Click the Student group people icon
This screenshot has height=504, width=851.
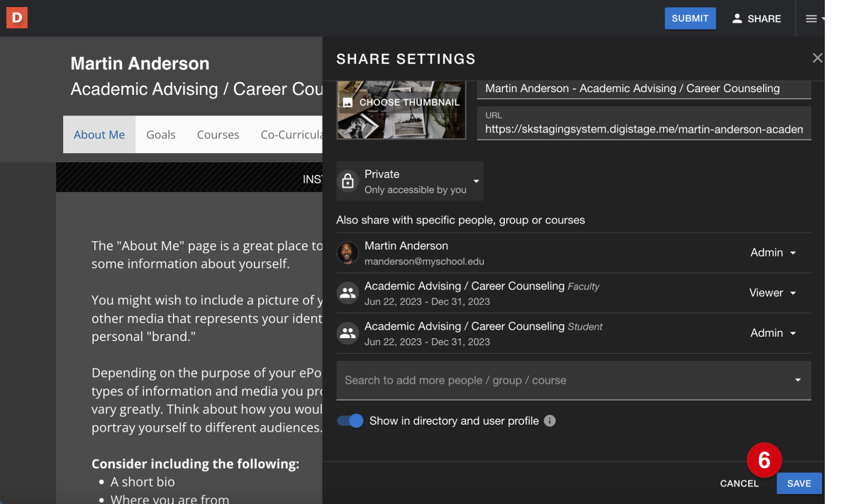[347, 333]
